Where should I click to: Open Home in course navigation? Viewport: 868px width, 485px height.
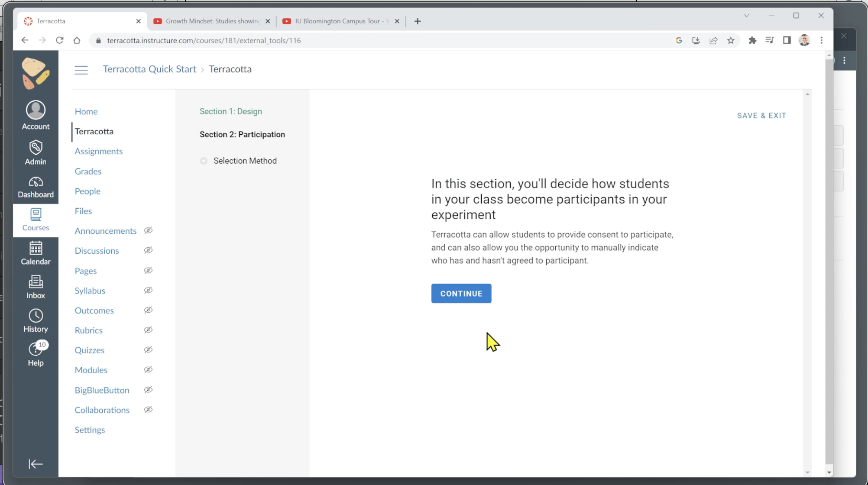[86, 111]
